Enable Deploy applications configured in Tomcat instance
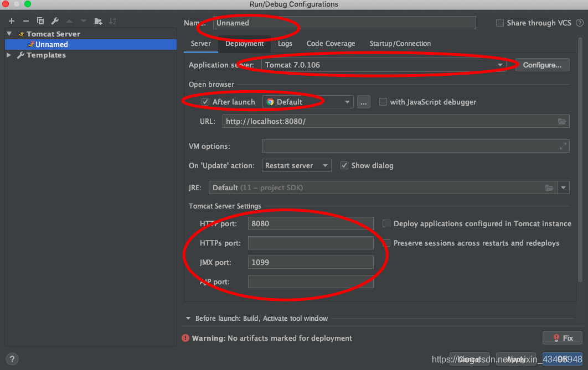Screen dimensions: 588x370 [386, 223]
